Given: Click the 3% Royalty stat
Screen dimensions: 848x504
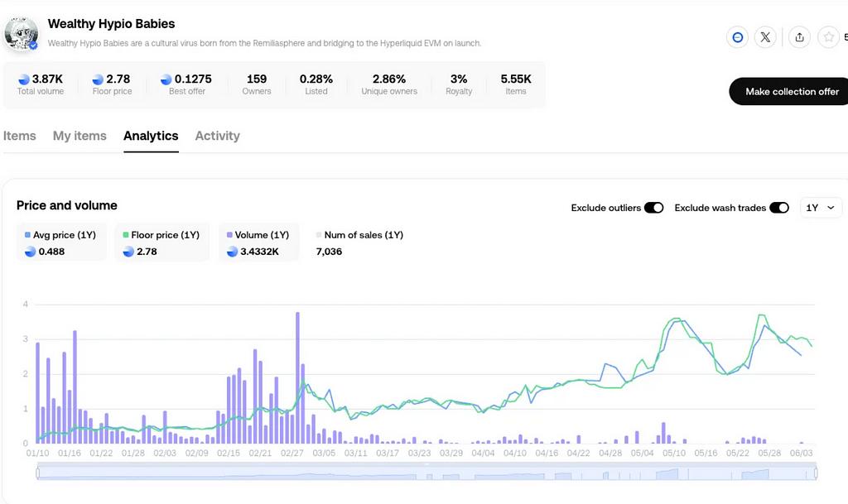Looking at the screenshot, I should [x=459, y=84].
